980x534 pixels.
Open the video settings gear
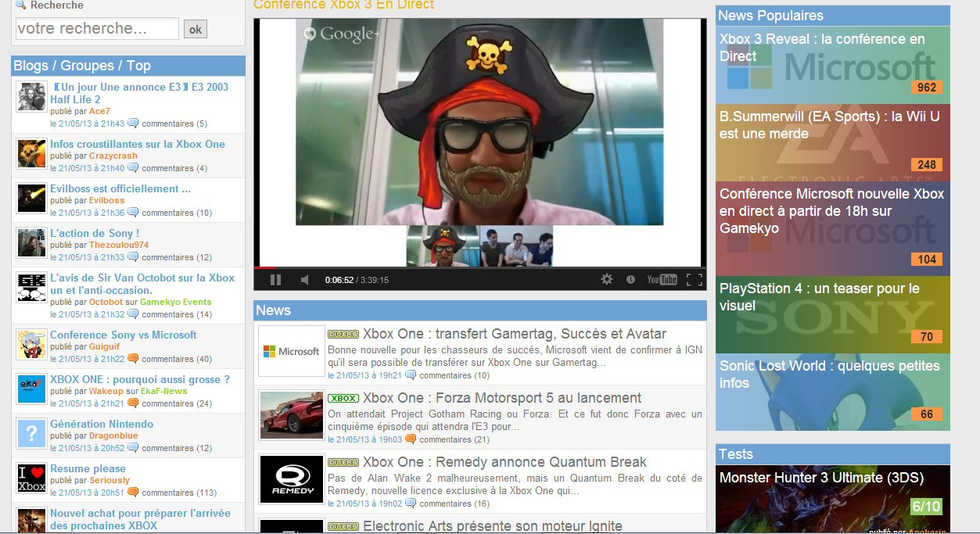(x=606, y=279)
